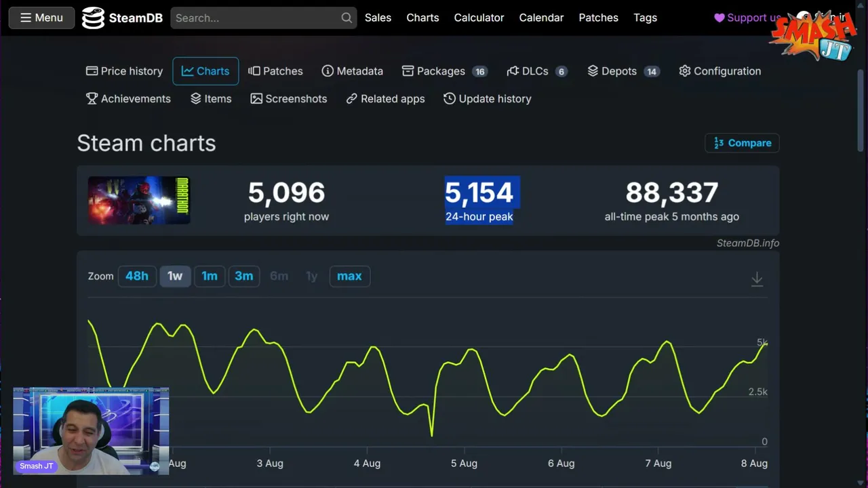The width and height of the screenshot is (868, 488).
Task: Open the Related apps tab
Action: 385,99
